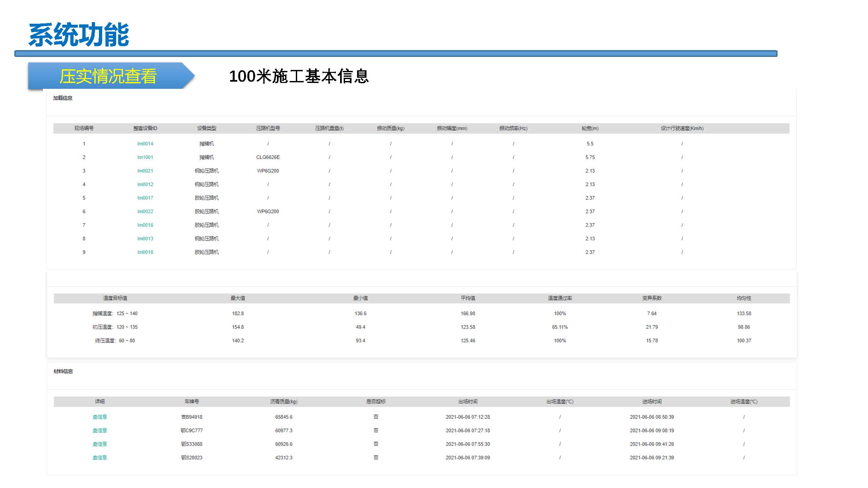Screen dimensions: 868x488
Task: Select device ID lm0022
Action: point(145,211)
